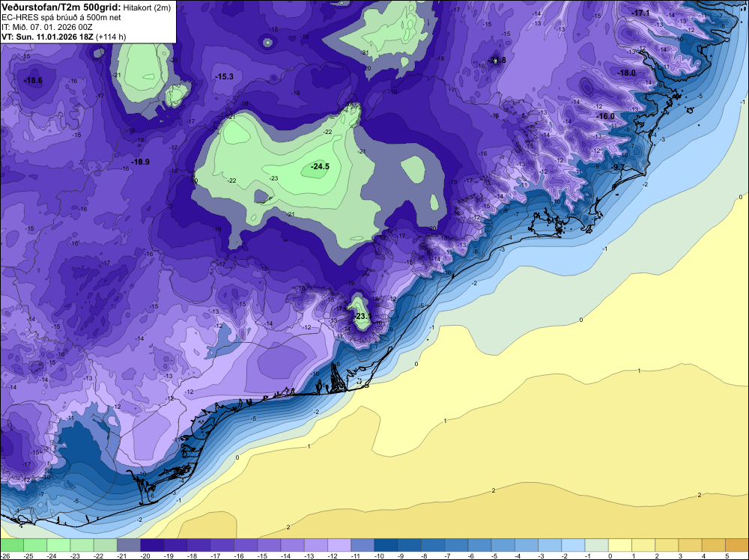This screenshot has height=560, width=749.
Task: Select the -19 purple swatch in color scale
Action: pos(175,545)
